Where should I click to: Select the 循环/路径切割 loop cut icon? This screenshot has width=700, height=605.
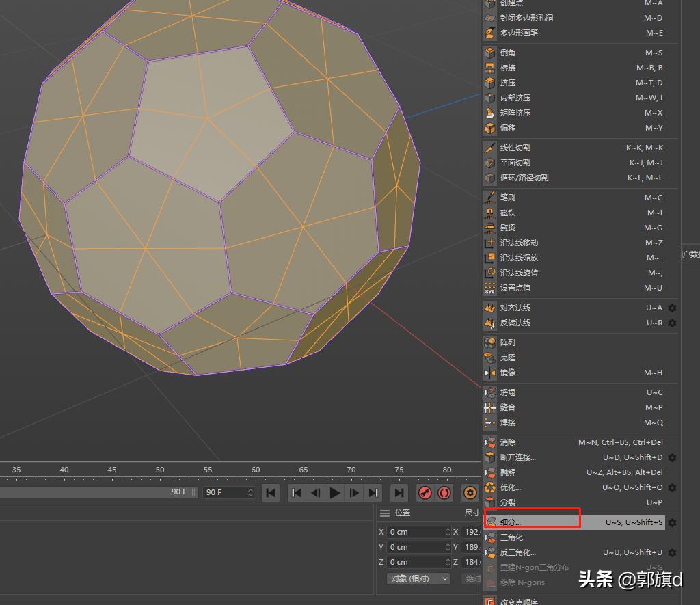tap(489, 177)
